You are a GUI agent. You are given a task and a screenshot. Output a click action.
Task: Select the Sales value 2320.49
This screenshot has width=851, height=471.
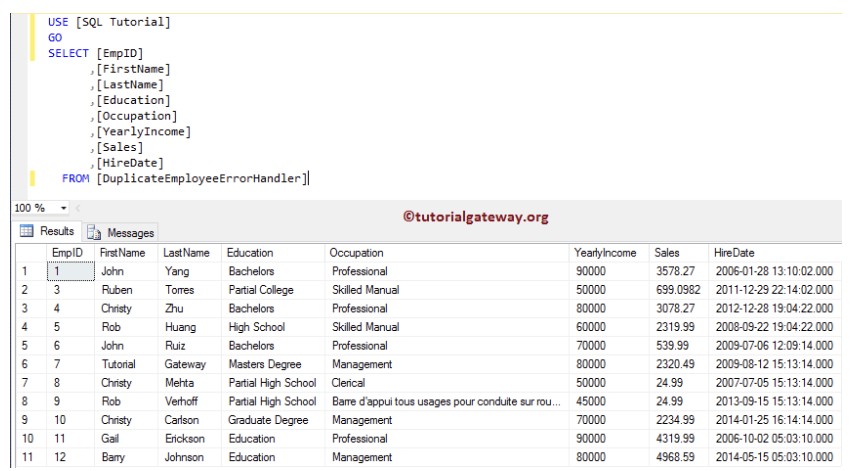tap(678, 364)
